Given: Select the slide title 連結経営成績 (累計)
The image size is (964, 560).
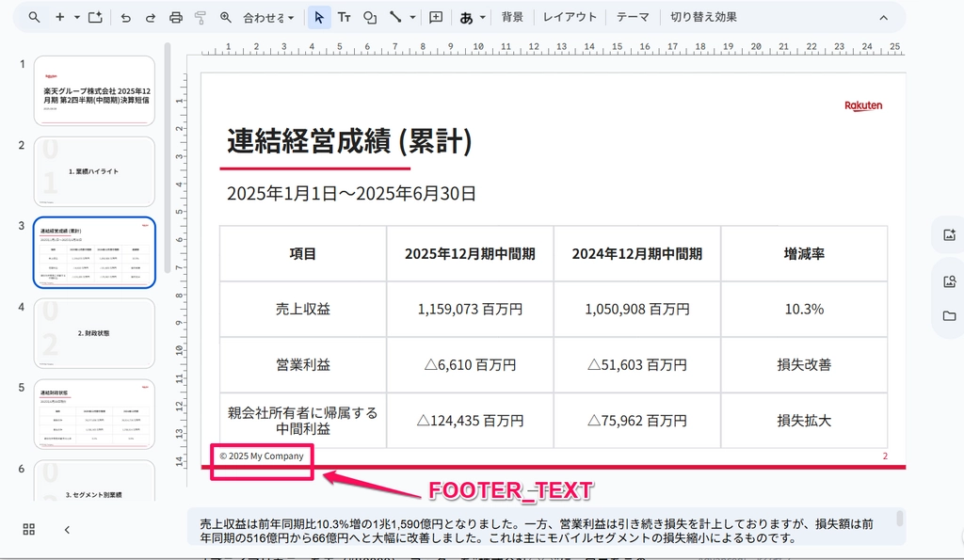Looking at the screenshot, I should point(349,141).
